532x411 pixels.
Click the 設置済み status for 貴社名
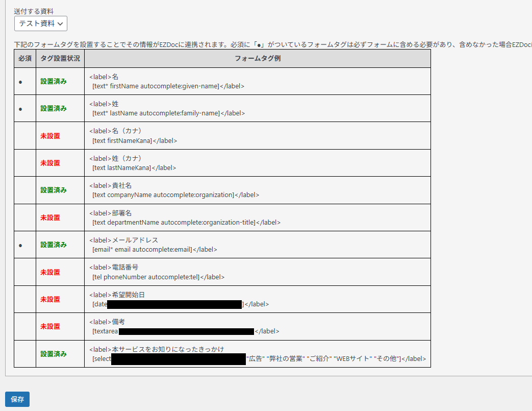point(53,189)
